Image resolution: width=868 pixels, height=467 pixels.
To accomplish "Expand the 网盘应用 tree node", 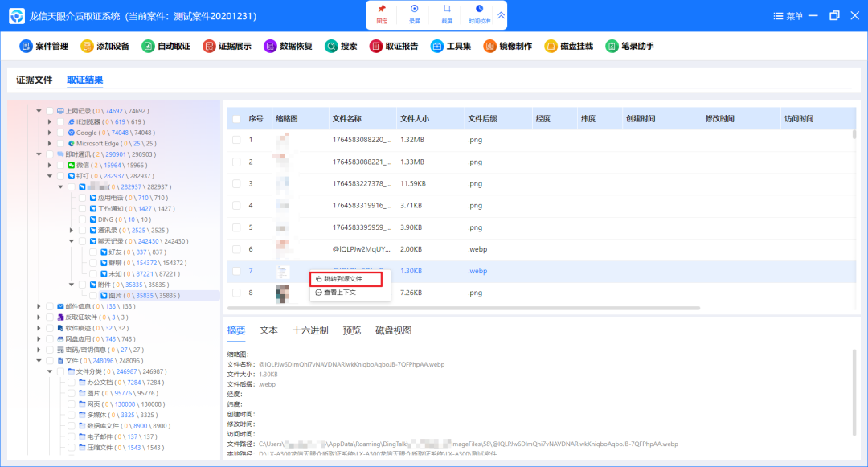I will pos(39,339).
